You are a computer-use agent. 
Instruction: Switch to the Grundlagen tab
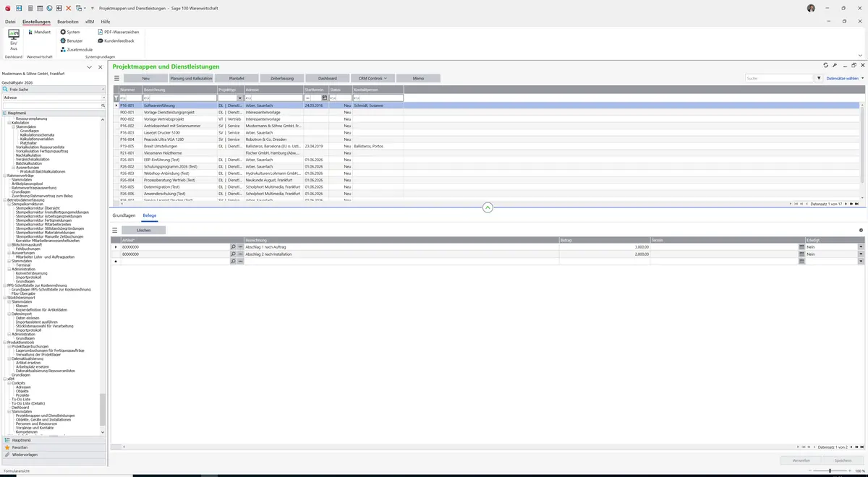[x=124, y=215]
